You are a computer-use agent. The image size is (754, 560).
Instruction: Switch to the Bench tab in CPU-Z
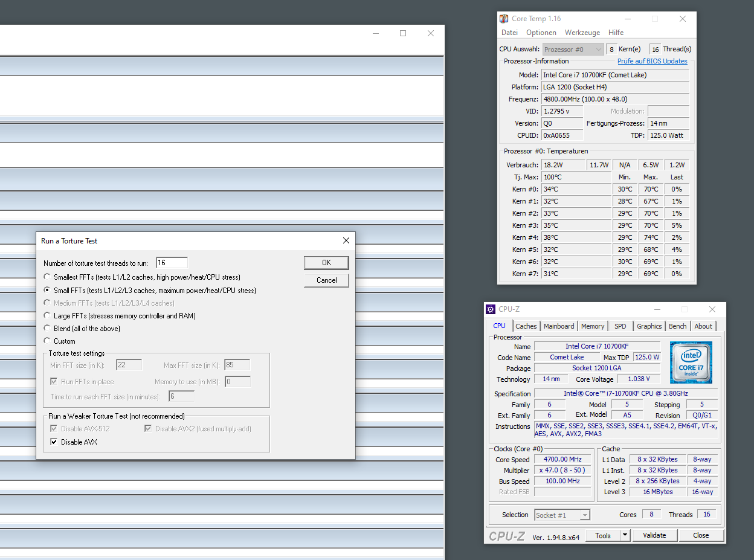[x=677, y=326]
